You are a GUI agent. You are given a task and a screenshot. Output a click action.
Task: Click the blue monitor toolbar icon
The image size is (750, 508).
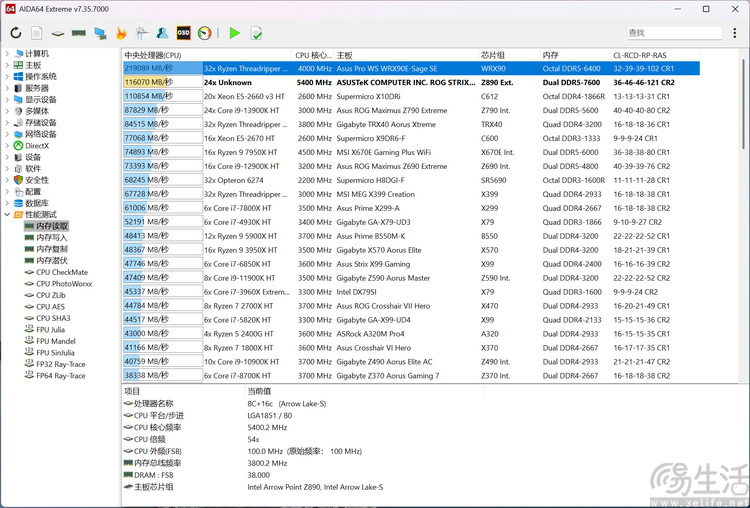point(100,33)
